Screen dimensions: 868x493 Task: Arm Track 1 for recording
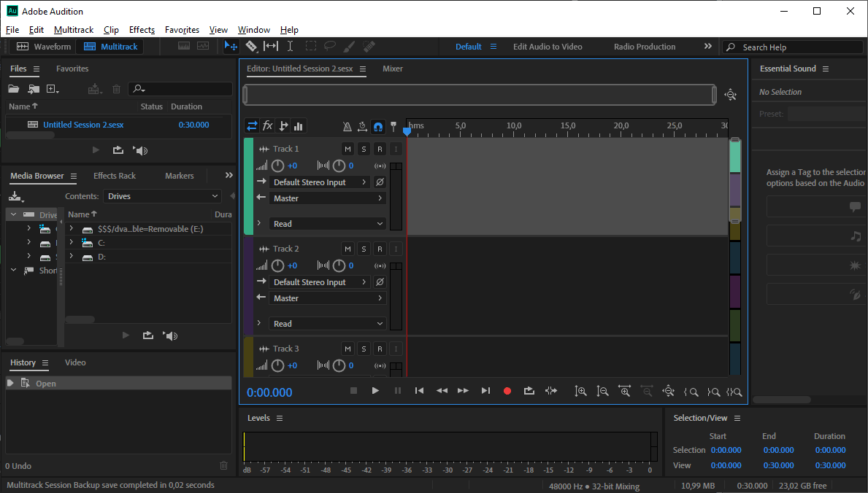(x=380, y=149)
